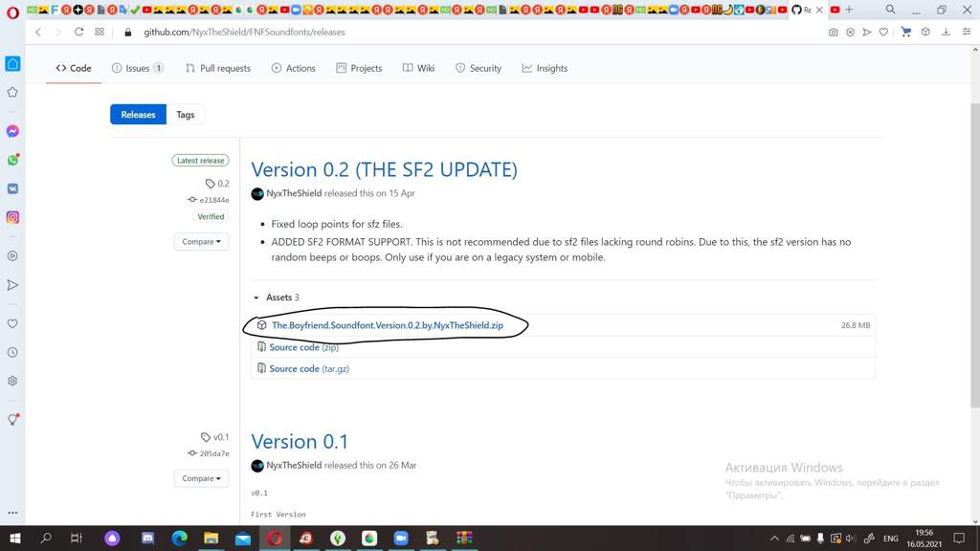Open the Wiki tab
The height and width of the screenshot is (551, 980).
[x=419, y=68]
